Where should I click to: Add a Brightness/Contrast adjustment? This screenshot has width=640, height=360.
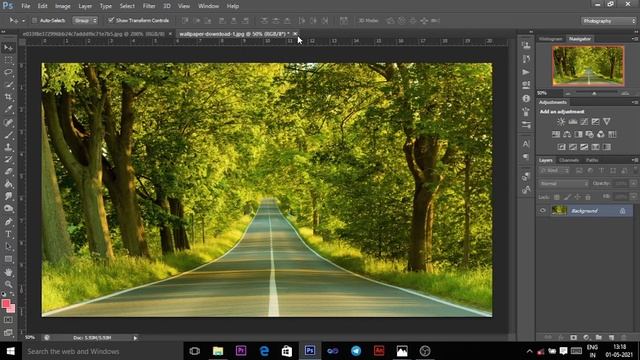[562, 122]
